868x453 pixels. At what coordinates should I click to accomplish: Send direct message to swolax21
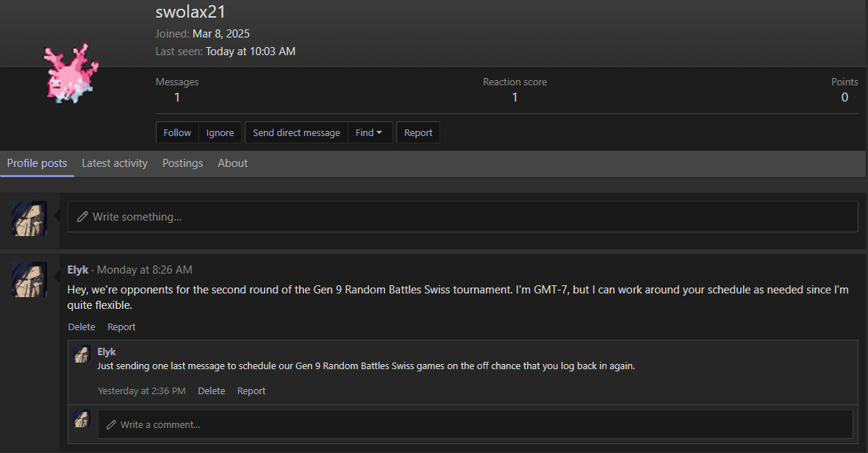(x=296, y=133)
